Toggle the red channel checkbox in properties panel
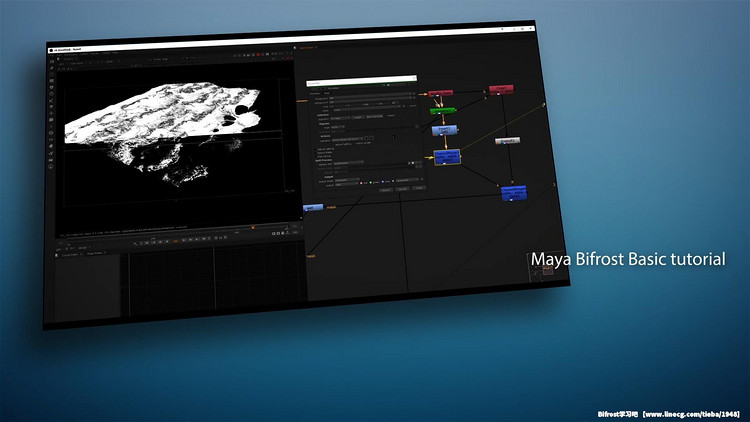This screenshot has height=422, width=750. 361,183
